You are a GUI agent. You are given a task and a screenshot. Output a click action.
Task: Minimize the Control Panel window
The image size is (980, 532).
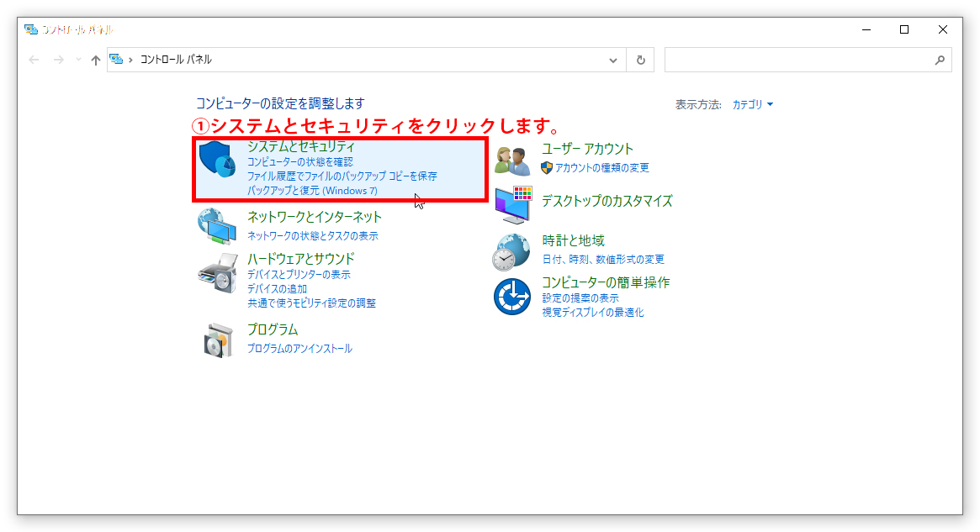coord(866,29)
